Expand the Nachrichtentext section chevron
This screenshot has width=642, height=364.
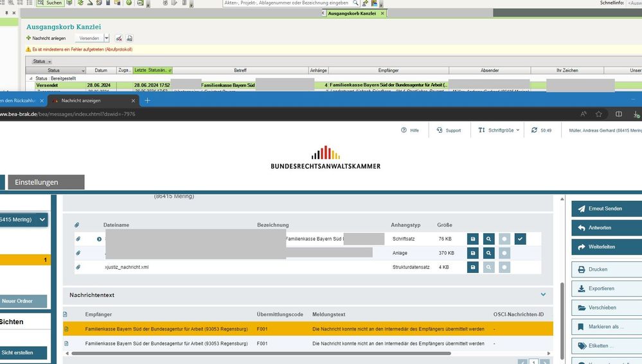pos(543,295)
